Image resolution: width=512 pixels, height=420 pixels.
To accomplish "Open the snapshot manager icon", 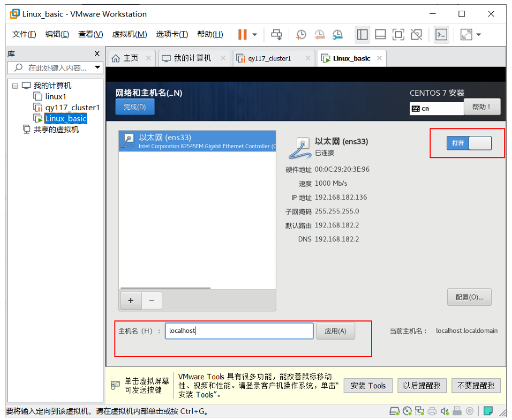I will click(x=337, y=34).
